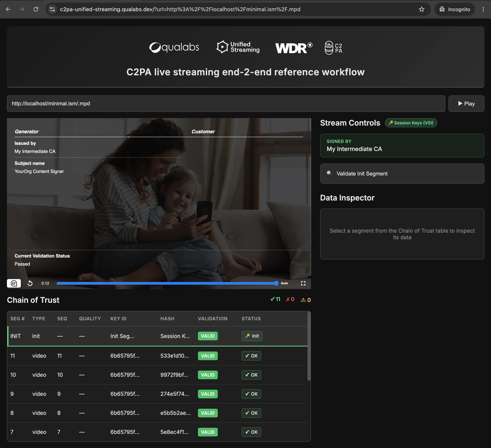Select hash 533e1d10... in the table
The width and height of the screenshot is (491, 448).
point(175,356)
